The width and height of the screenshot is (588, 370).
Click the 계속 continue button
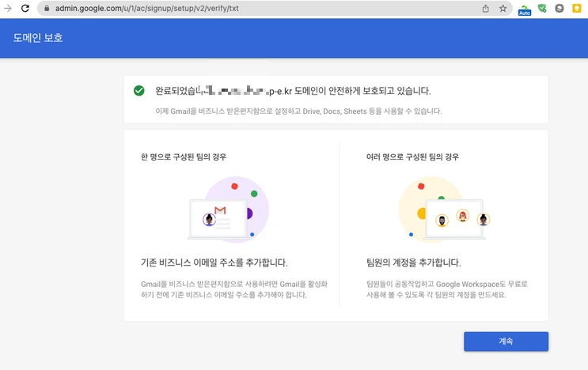[x=506, y=342]
